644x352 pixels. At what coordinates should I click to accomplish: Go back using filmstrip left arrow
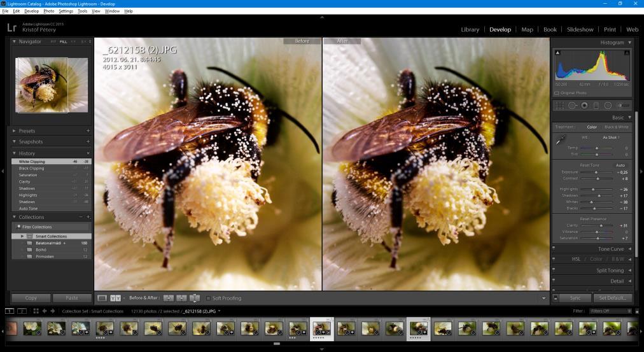point(45,311)
